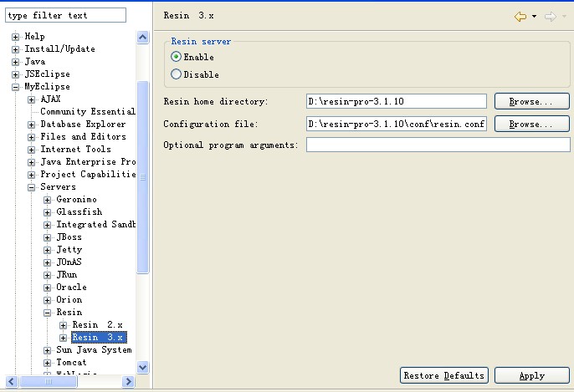Select Community Essentials in the tree

click(x=88, y=111)
